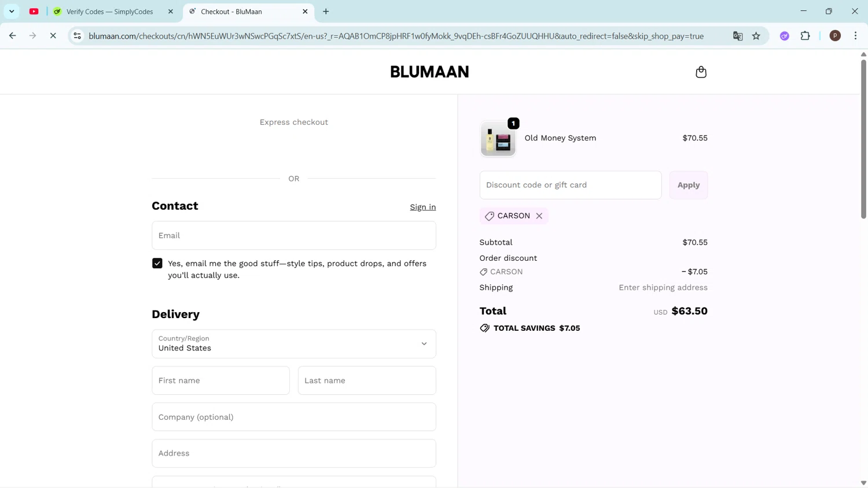Click the $70.55 amount on the Subtotal row
Viewport: 868px width, 488px height.
coord(694,242)
